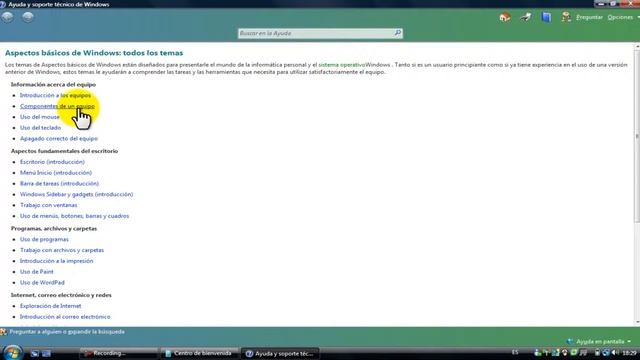Open Uso del teclado link
The width and height of the screenshot is (640, 360).
(x=40, y=128)
